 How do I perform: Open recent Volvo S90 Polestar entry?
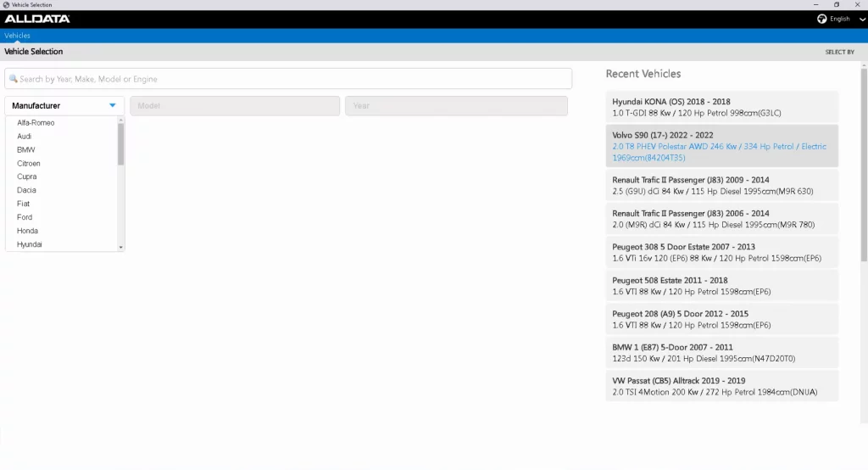721,146
